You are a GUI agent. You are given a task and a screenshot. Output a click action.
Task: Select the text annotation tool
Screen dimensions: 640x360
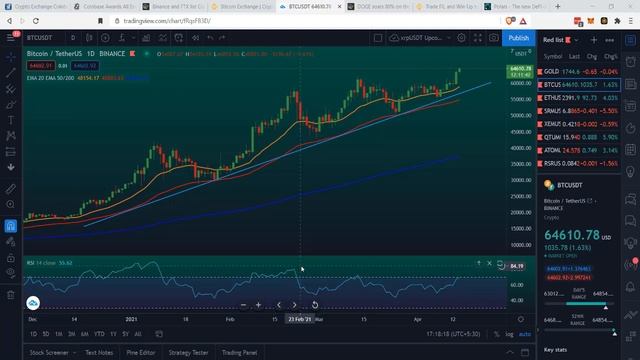pos(11,120)
